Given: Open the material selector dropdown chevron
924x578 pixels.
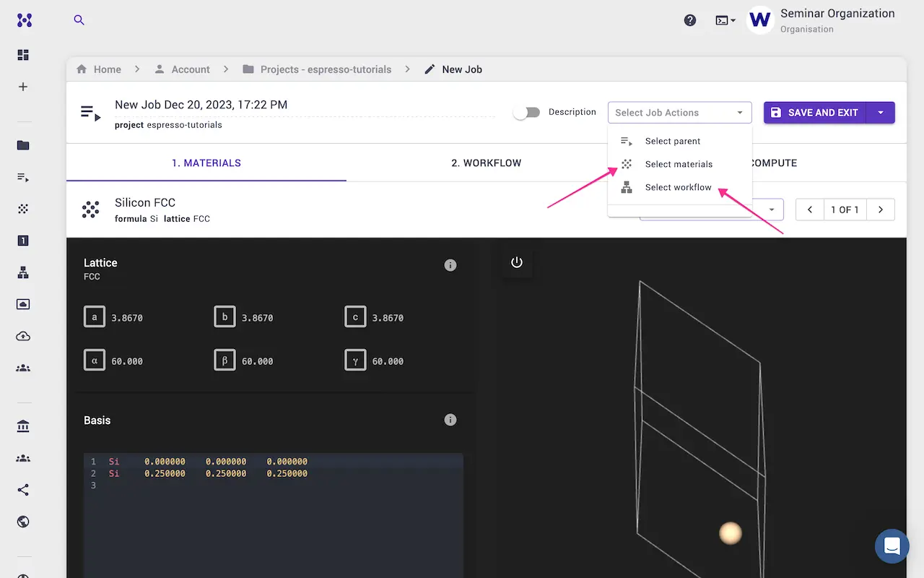Looking at the screenshot, I should pos(772,210).
